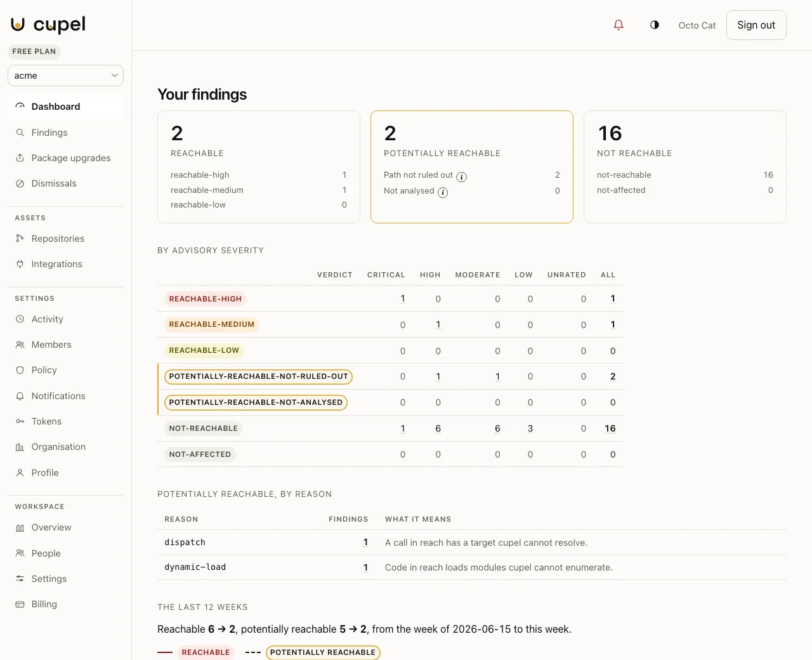
Task: Open critical count for REACHABLE-HIGH row
Action: [403, 299]
